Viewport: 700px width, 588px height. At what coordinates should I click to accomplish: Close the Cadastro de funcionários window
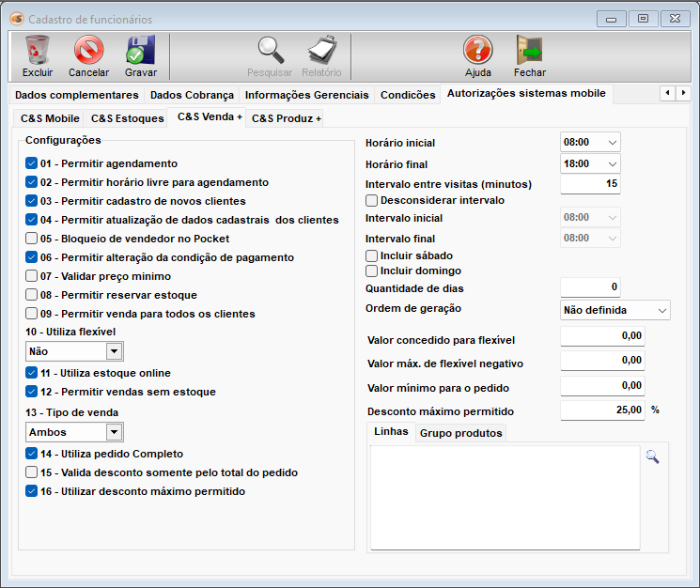point(675,19)
